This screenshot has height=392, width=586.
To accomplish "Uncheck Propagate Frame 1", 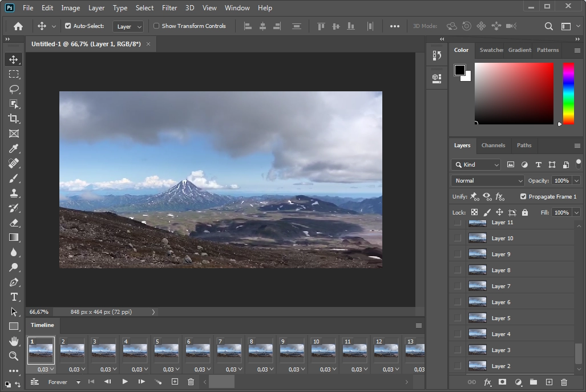I will point(523,196).
